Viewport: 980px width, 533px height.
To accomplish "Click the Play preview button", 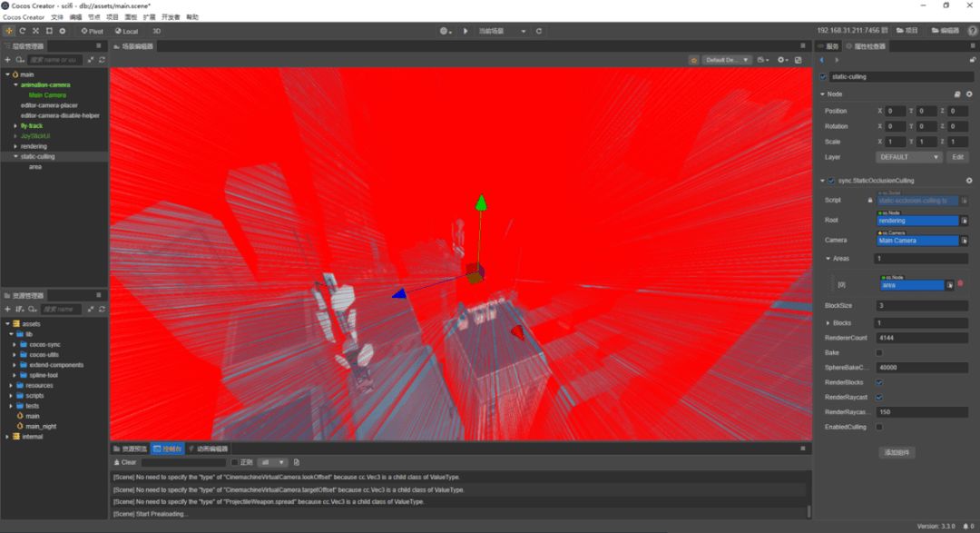I will point(465,31).
